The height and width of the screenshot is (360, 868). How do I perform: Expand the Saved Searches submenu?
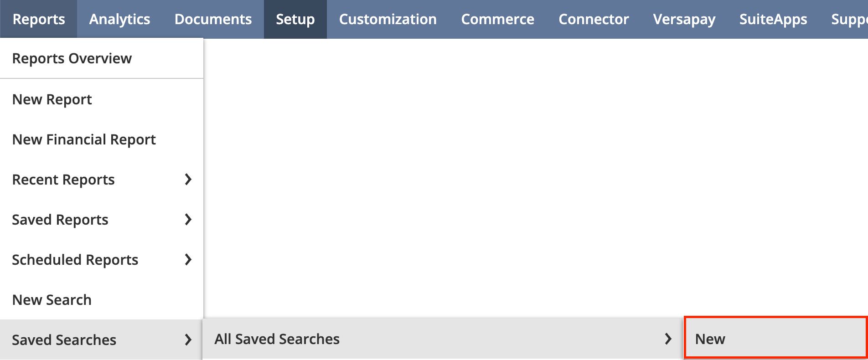[64, 339]
